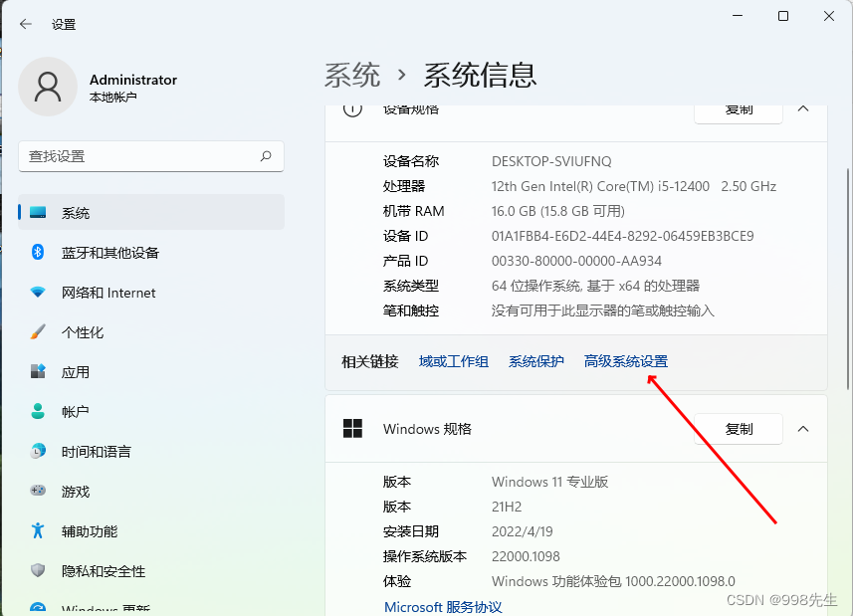This screenshot has width=853, height=616.
Task: Click the Time and language clock icon
Action: 38,451
